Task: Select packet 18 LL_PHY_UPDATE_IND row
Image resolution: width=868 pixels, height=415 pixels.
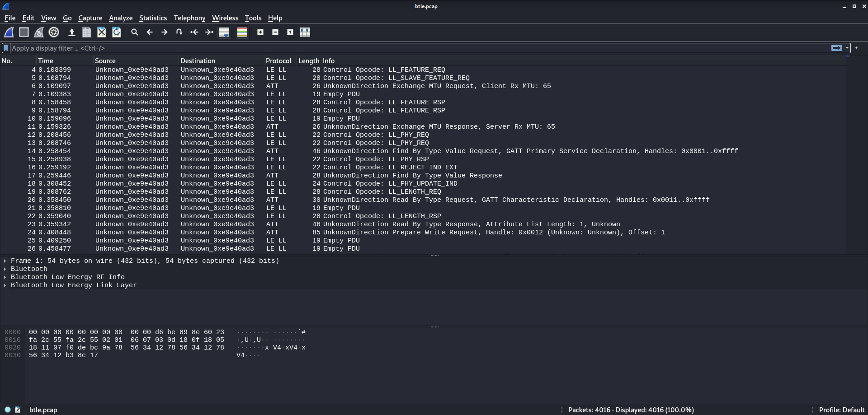Action: coord(423,184)
